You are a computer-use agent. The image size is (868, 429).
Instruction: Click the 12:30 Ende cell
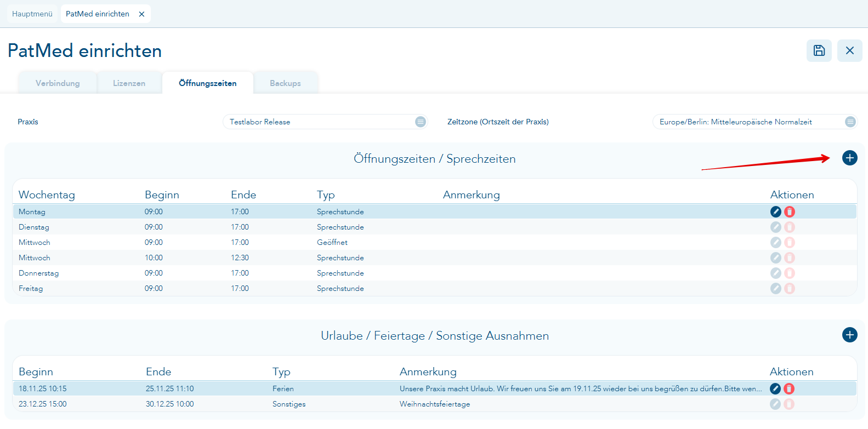(x=240, y=258)
